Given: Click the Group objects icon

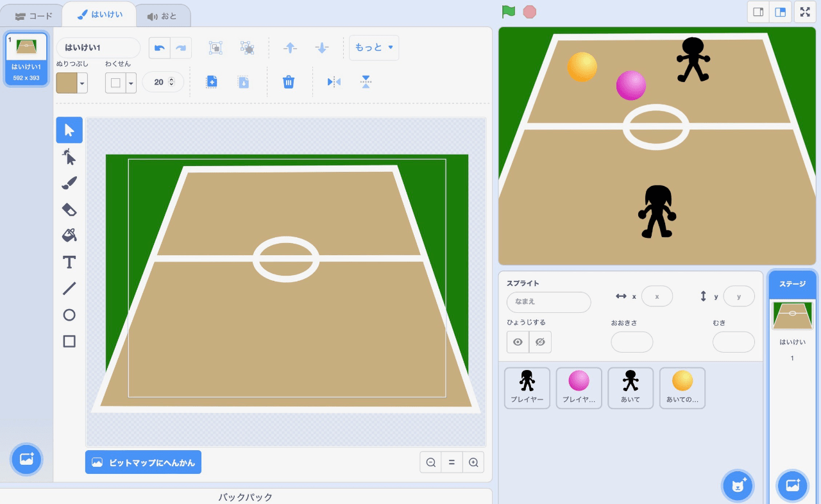Looking at the screenshot, I should [216, 47].
